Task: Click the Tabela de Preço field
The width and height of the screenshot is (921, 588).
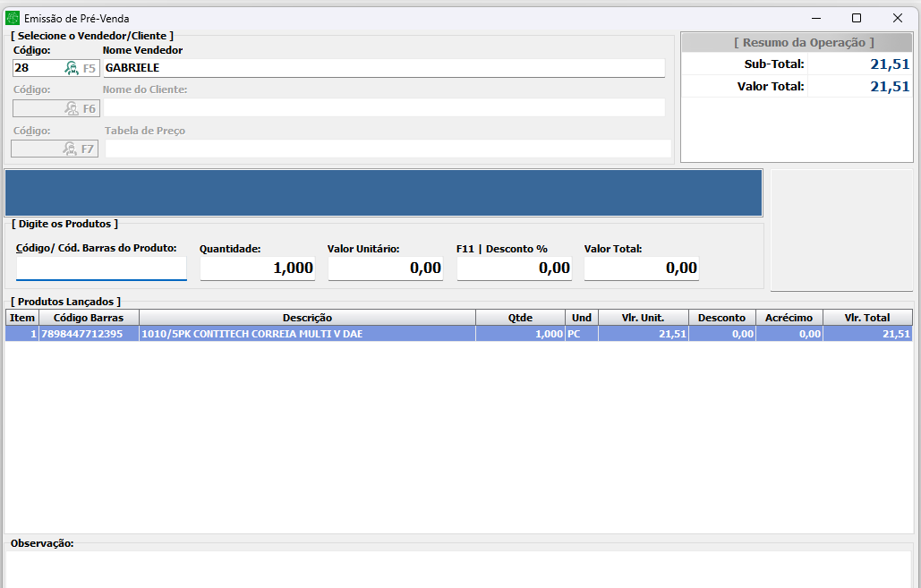Action: pos(387,149)
